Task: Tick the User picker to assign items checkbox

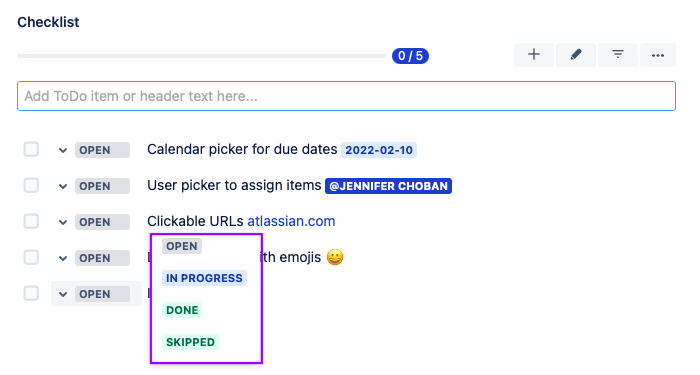Action: (x=31, y=185)
